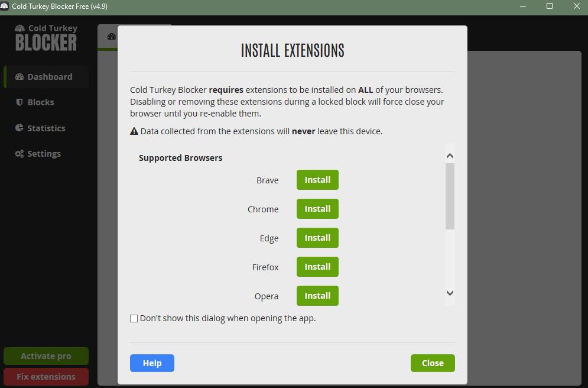Click the dashboard tab icon behind the dialog
Viewport: 588px width, 388px height.
click(x=111, y=36)
